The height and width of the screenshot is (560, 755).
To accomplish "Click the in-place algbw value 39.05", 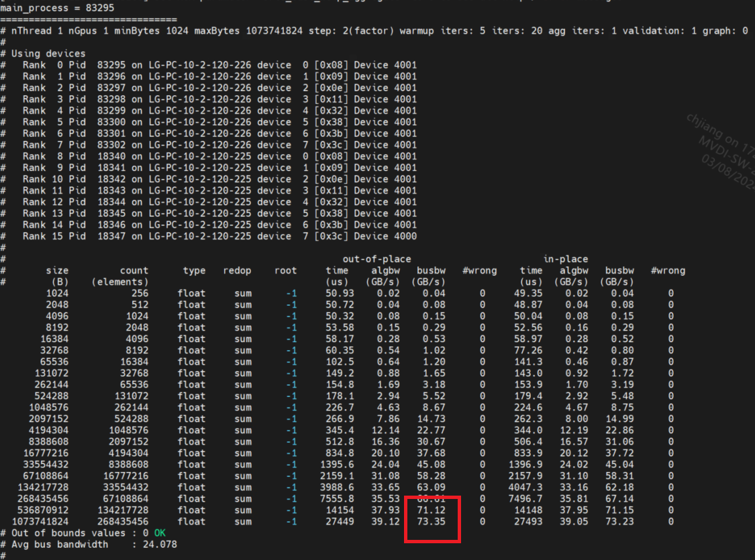I will [x=574, y=522].
